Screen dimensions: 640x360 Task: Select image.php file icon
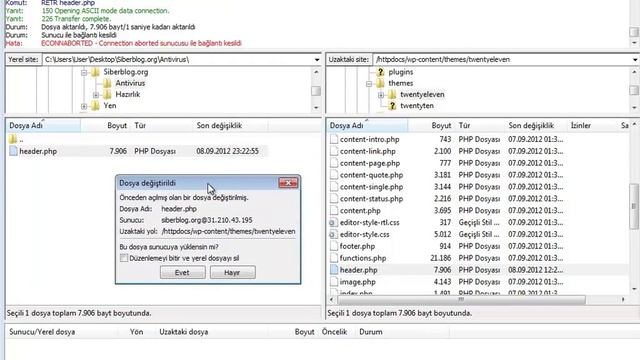(334, 282)
